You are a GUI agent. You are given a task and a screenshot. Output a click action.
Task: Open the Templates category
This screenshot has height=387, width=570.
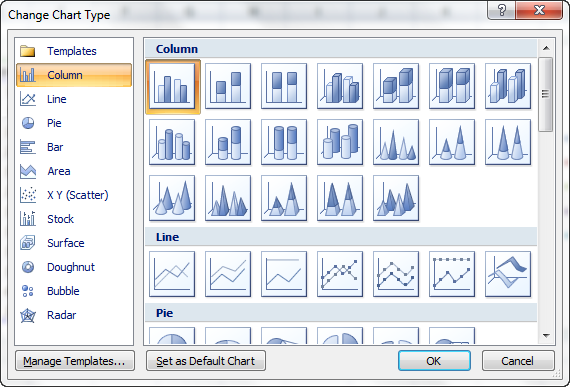74,51
